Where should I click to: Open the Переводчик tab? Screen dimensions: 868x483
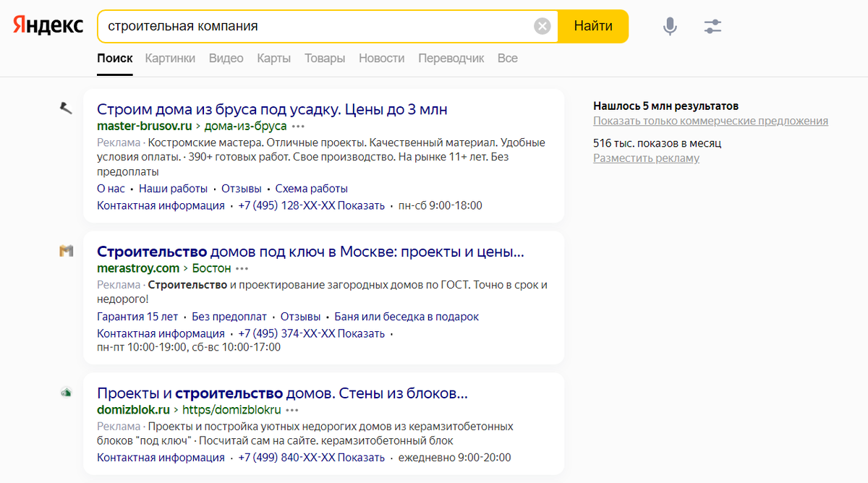coord(451,59)
